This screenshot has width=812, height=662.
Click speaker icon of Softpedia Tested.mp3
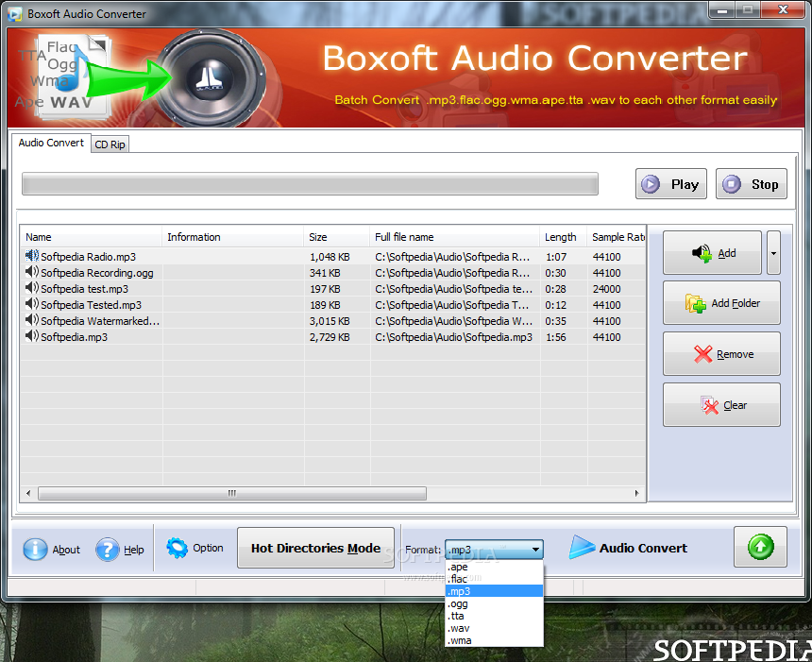click(x=31, y=303)
